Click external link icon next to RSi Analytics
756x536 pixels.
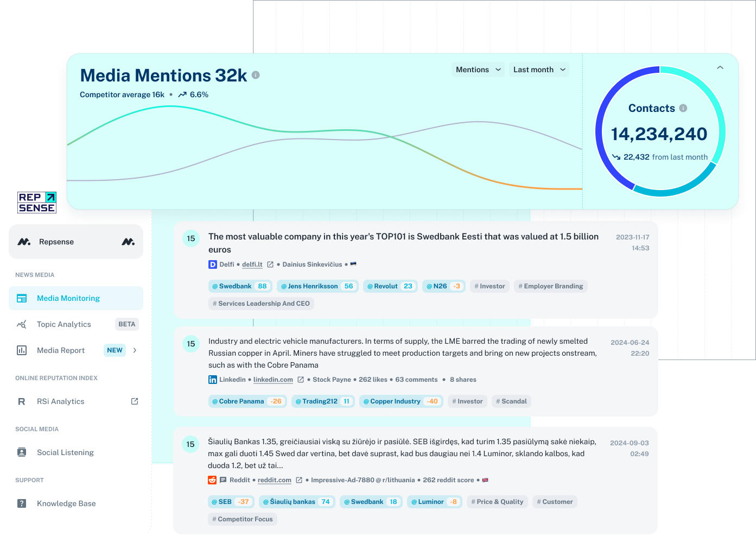135,401
